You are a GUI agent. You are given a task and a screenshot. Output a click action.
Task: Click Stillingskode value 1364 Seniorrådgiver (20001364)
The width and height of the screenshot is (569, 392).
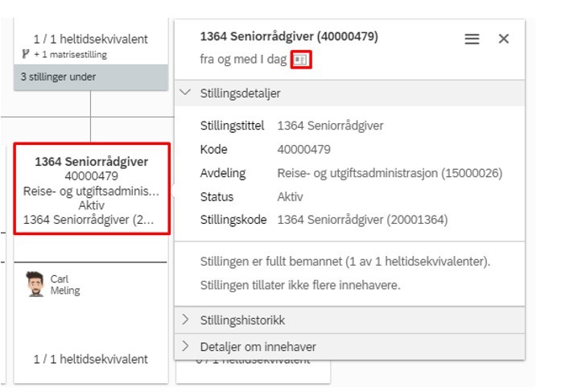point(362,220)
